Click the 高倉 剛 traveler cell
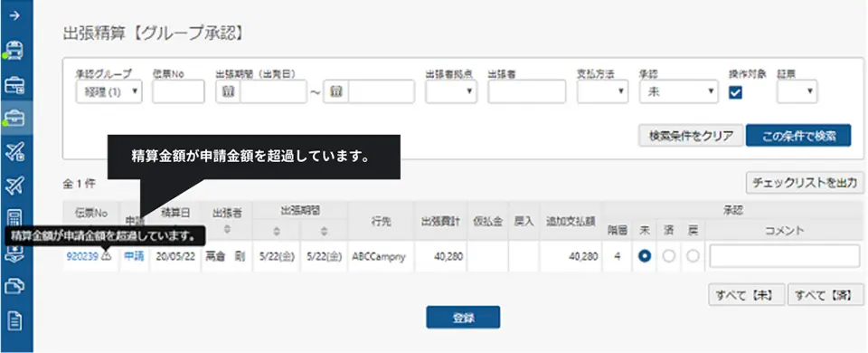 (x=225, y=256)
